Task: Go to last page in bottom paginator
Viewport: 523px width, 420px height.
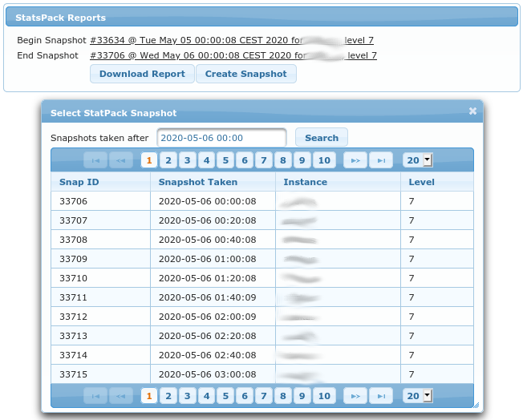Action: pyautogui.click(x=381, y=396)
